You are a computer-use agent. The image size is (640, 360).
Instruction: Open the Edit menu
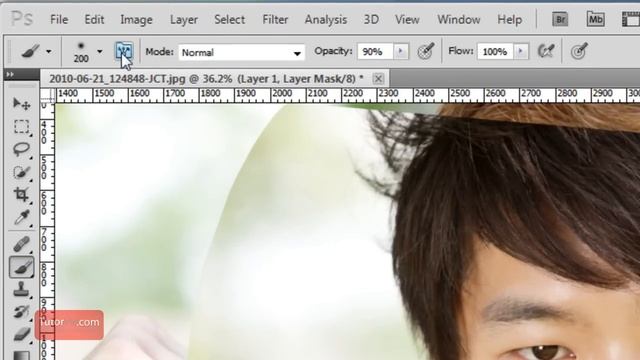(x=94, y=20)
